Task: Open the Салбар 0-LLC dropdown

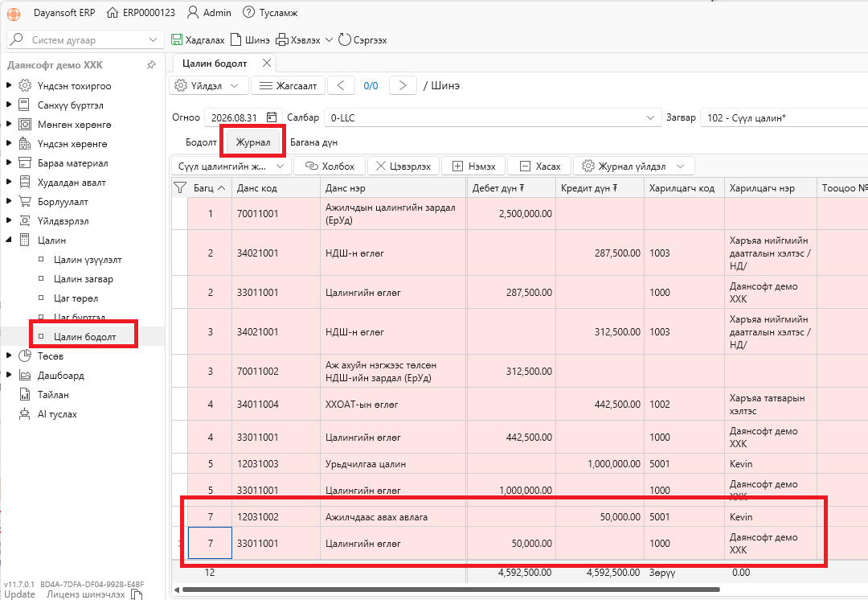Action: pyautogui.click(x=650, y=118)
